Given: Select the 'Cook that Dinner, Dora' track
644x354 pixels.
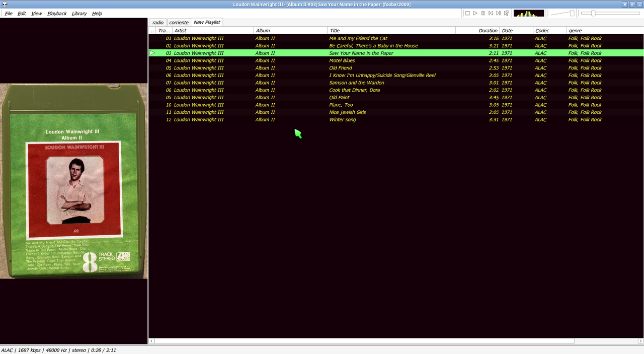Looking at the screenshot, I should (x=396, y=90).
